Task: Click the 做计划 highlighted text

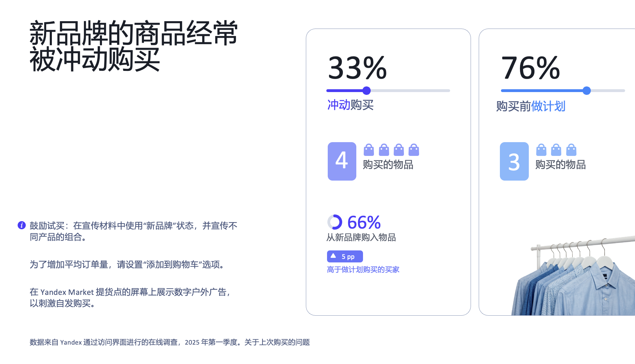Action: [548, 106]
